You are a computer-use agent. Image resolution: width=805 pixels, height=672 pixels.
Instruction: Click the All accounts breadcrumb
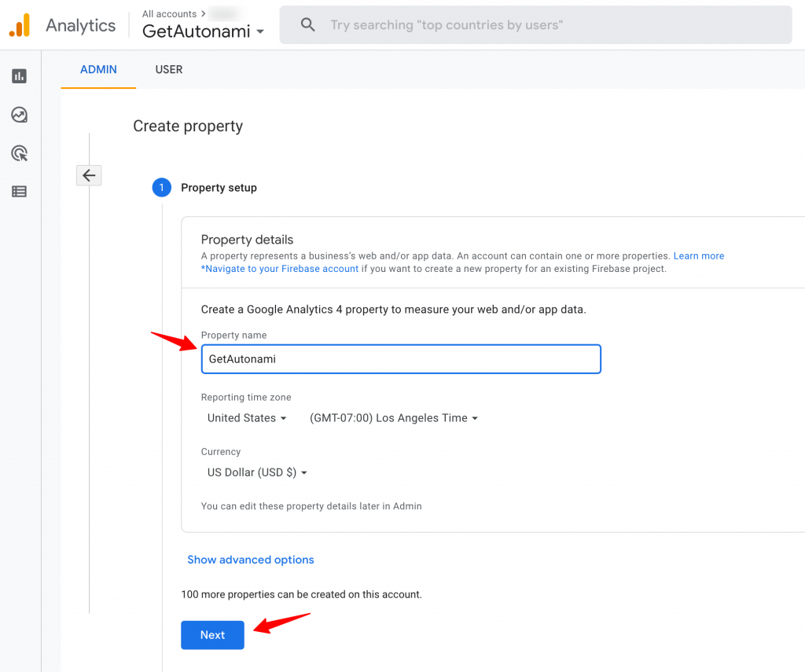170,14
